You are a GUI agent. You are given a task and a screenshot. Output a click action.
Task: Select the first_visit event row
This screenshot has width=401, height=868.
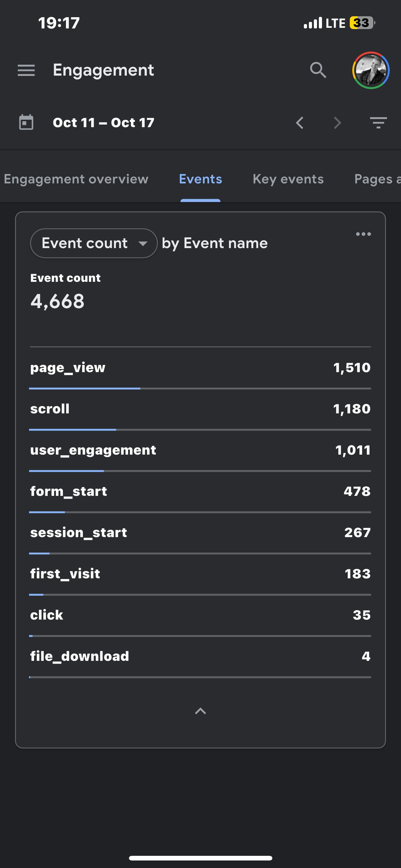[200, 574]
